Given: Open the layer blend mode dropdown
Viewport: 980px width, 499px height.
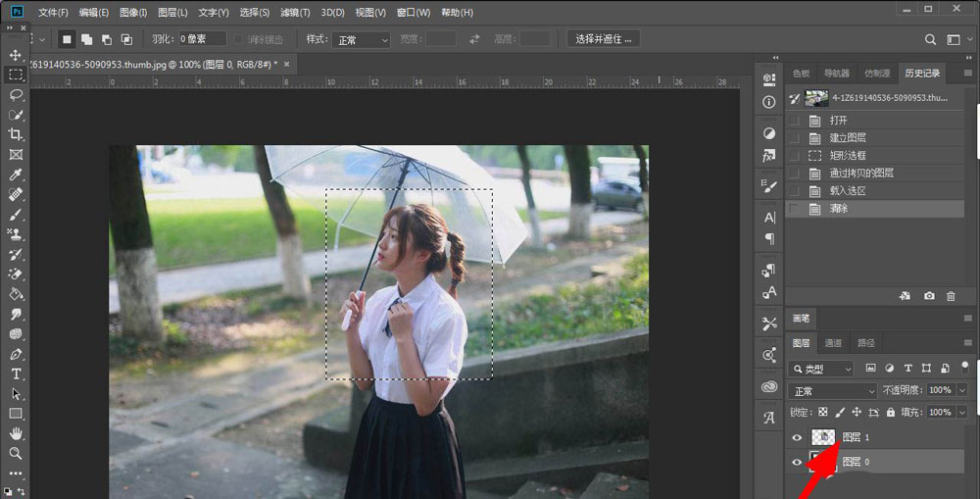Looking at the screenshot, I should (832, 390).
